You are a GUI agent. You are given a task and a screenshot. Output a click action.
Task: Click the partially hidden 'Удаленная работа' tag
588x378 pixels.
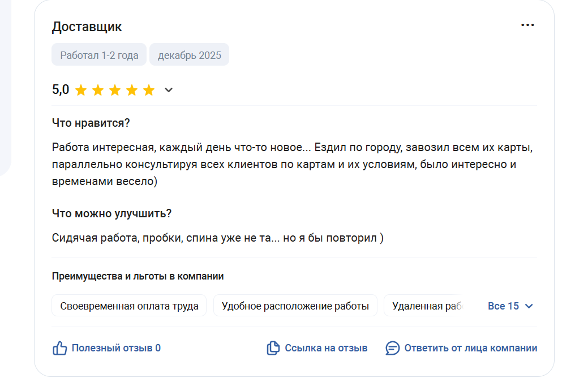tap(424, 306)
